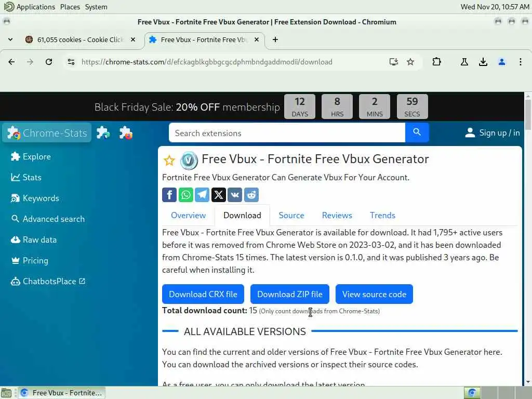Close the Cookie Clicker tab

click(x=133, y=39)
